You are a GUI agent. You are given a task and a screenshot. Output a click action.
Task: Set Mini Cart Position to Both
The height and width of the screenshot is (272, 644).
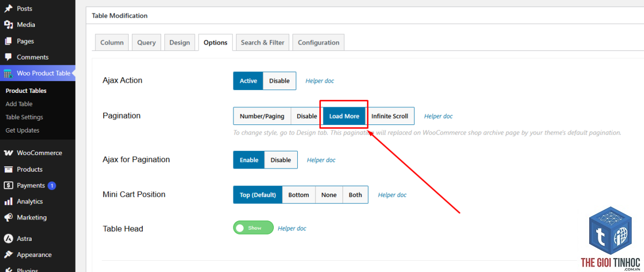355,195
